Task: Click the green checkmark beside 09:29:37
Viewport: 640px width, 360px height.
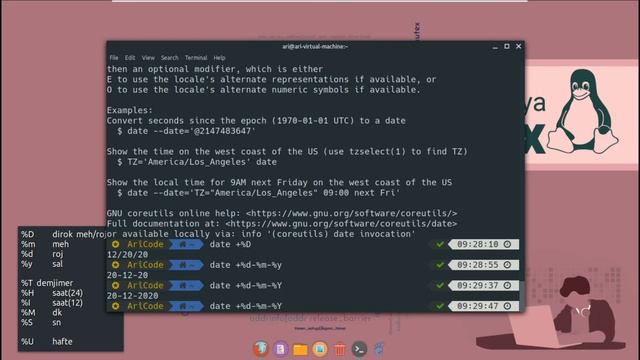Action: tap(440, 285)
